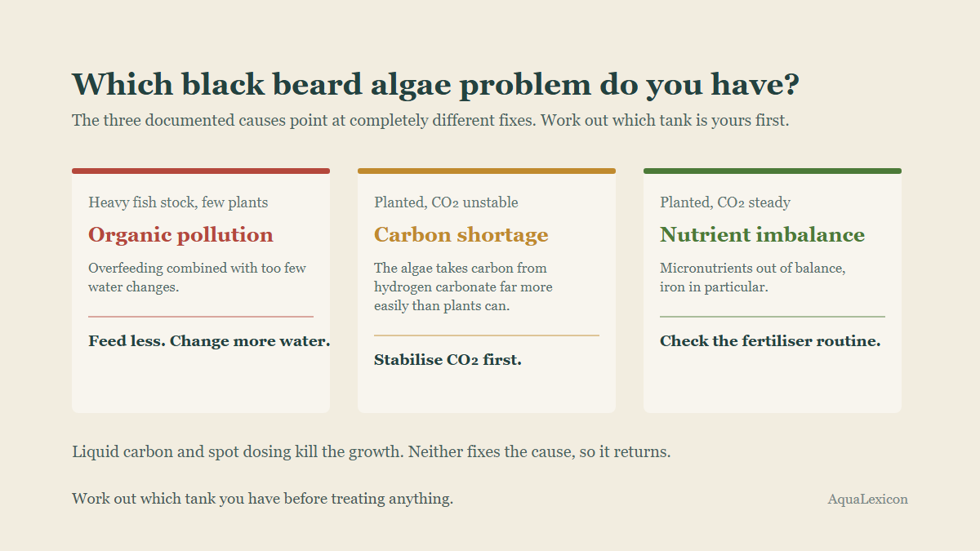This screenshot has width=980, height=551.
Task: Click the liquid carbon spot dosing sentence
Action: coord(372,451)
